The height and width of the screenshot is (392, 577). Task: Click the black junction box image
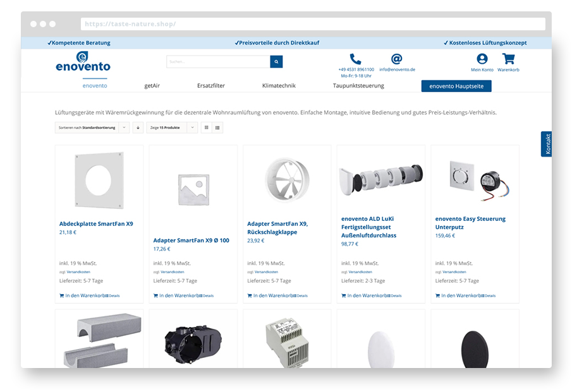point(193,344)
